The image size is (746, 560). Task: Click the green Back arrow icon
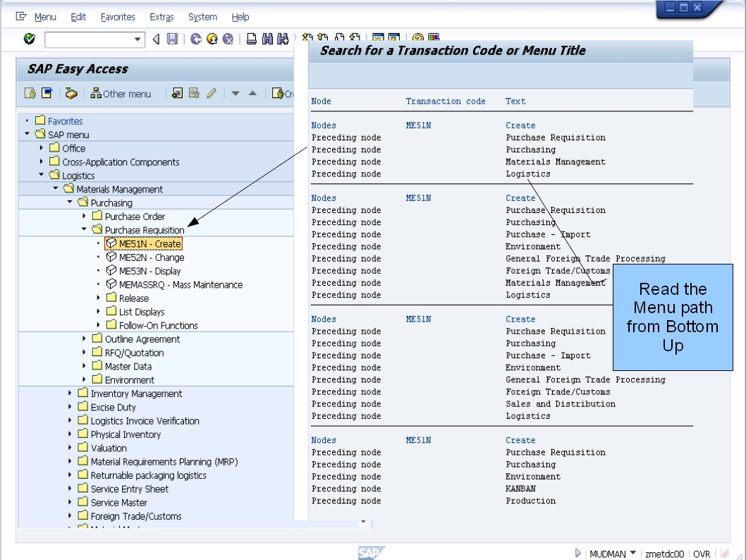(196, 39)
